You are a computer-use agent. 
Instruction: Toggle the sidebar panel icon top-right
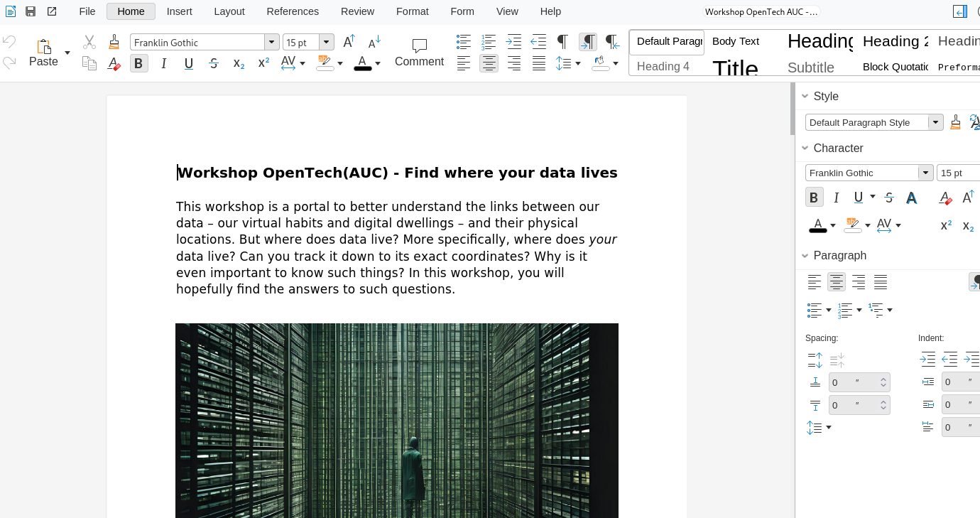point(960,11)
